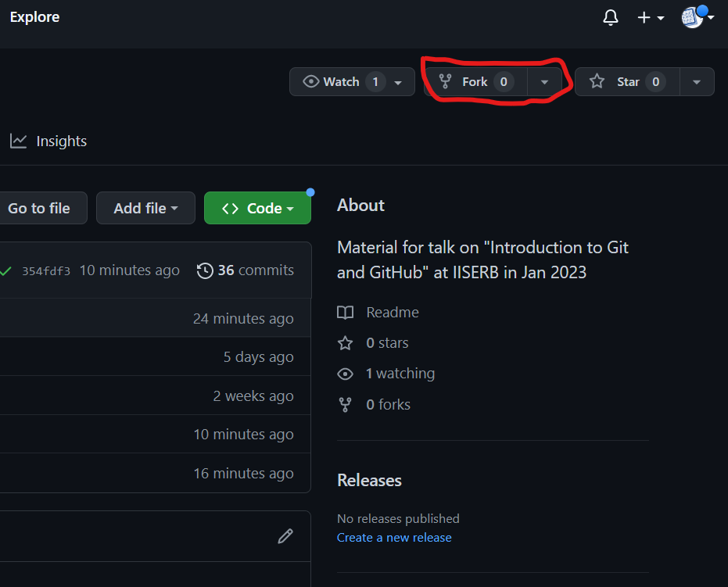The width and height of the screenshot is (728, 587).
Task: Open the plus create-new menu
Action: point(650,18)
